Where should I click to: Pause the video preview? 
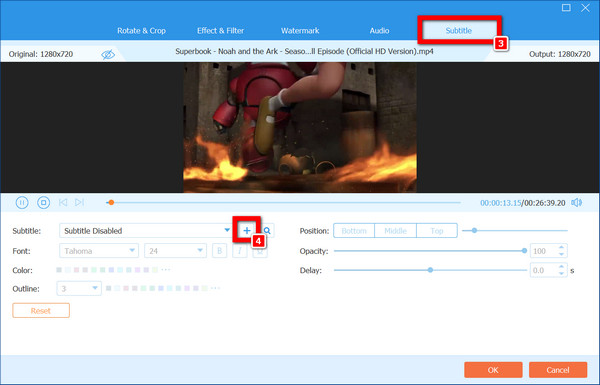point(22,202)
